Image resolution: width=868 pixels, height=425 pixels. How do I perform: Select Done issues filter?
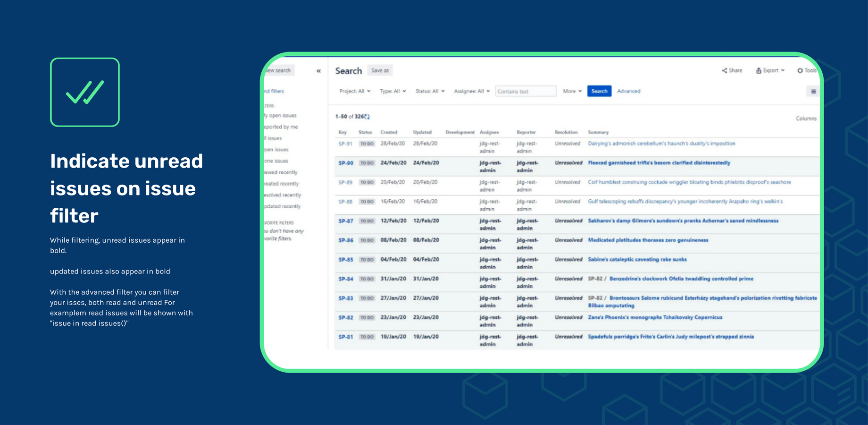[276, 161]
